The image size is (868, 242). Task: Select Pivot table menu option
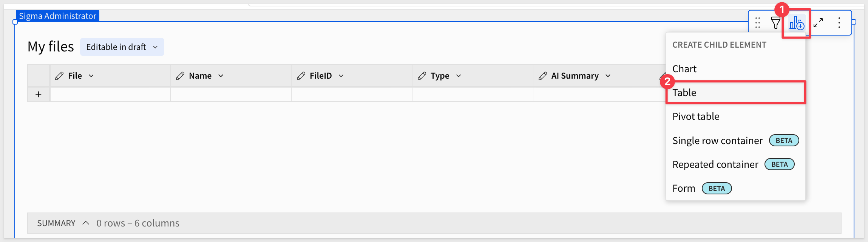[696, 116]
